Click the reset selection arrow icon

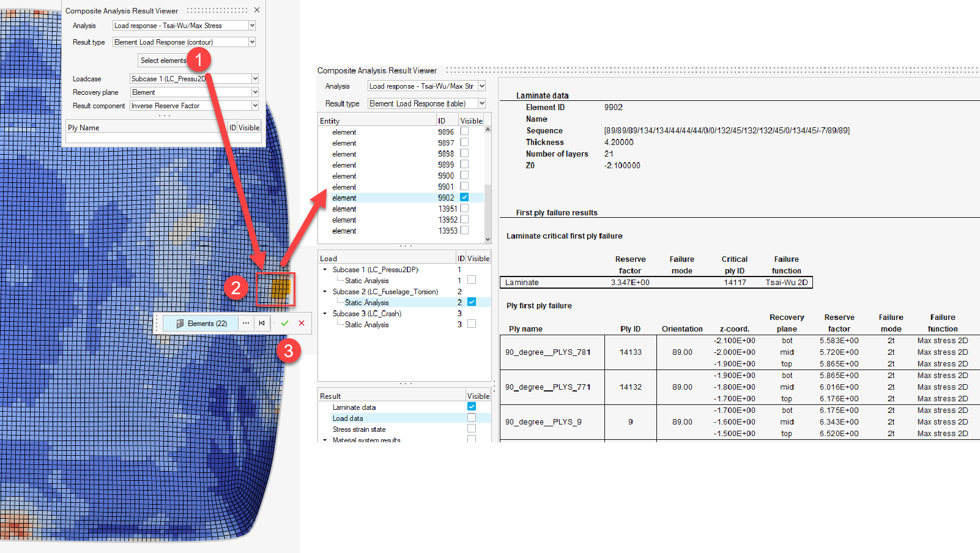tap(262, 323)
